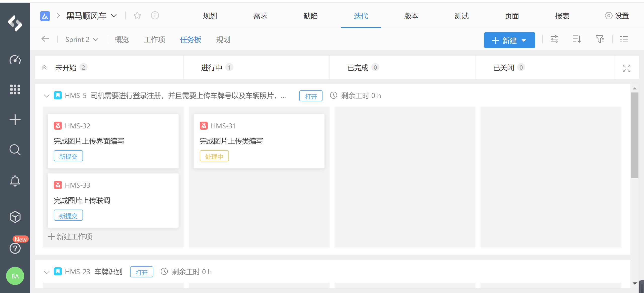Click the vertical scrollbar thumb
Screen dimensions: 644x293
coord(634,135)
